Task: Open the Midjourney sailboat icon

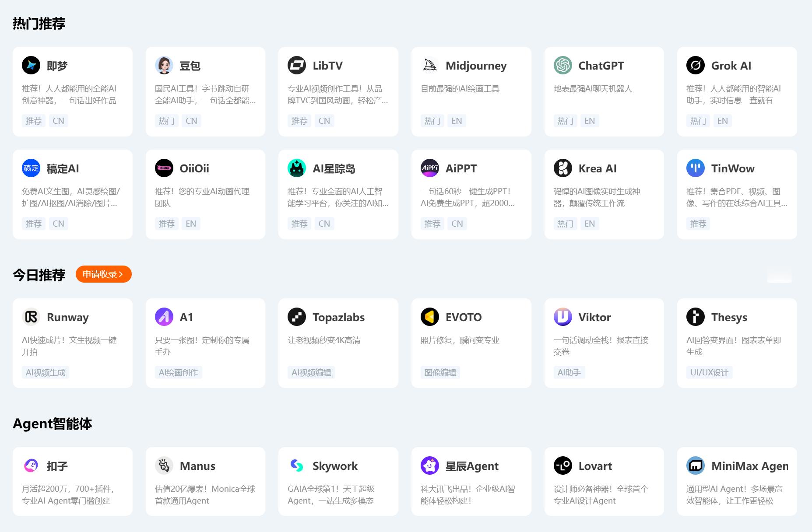Action: point(430,65)
